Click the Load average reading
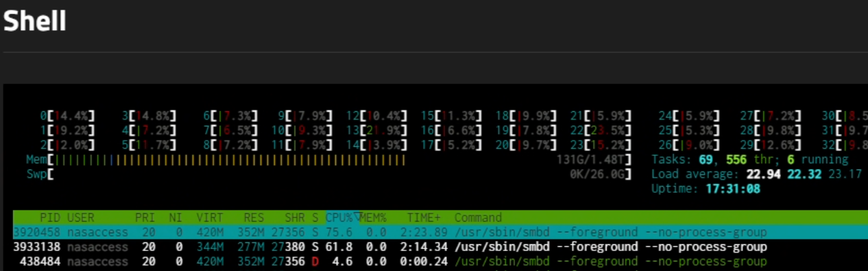 click(x=756, y=174)
